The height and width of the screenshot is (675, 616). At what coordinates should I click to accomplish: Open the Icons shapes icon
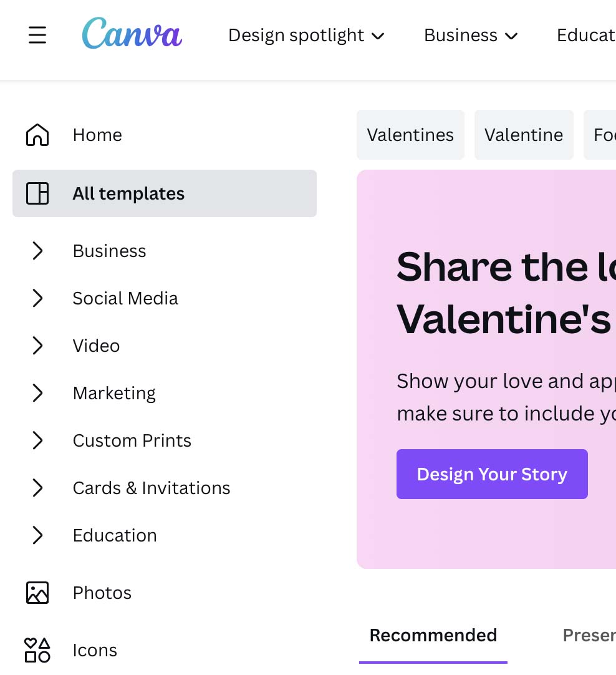(37, 650)
